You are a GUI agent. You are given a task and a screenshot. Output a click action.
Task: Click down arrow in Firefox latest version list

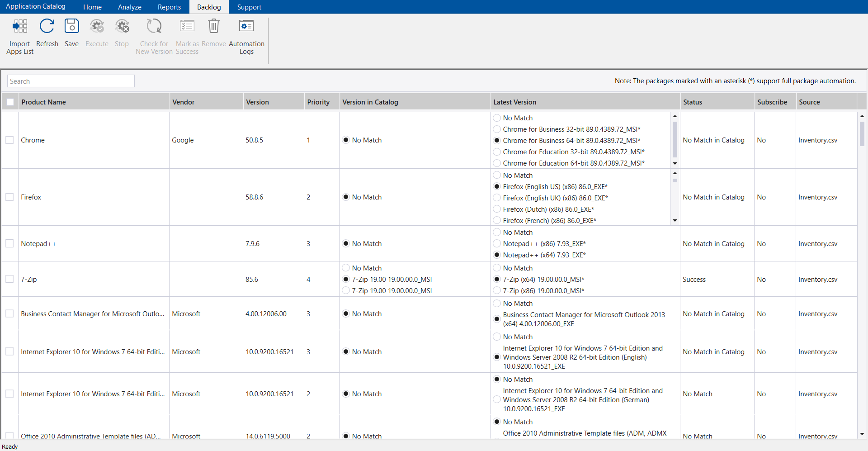pos(675,220)
